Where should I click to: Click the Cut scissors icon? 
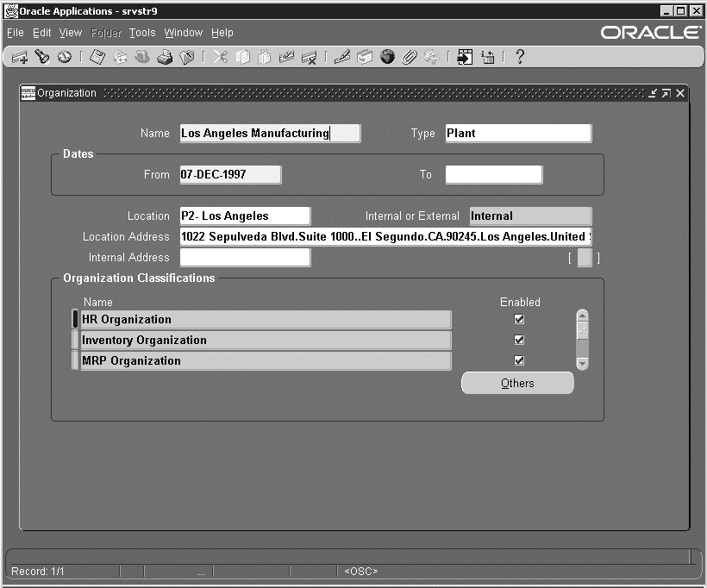(220, 57)
